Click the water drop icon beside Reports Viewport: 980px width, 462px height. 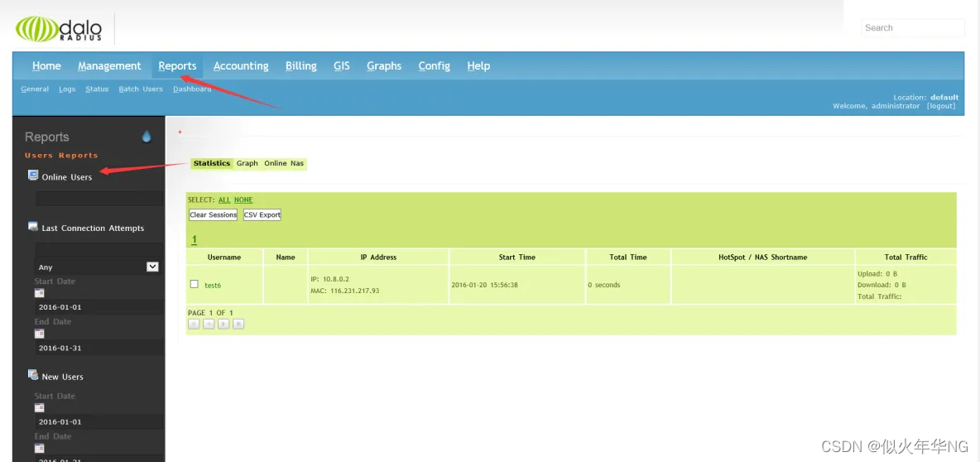coord(147,137)
